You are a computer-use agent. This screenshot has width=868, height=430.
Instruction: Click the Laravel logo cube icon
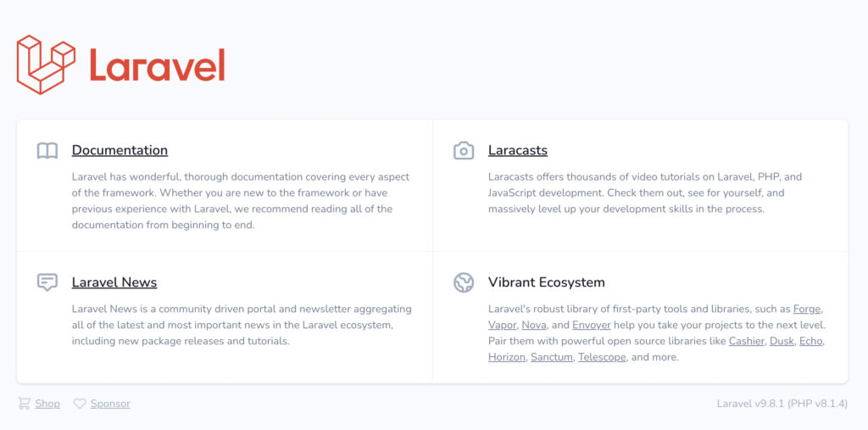(x=46, y=64)
